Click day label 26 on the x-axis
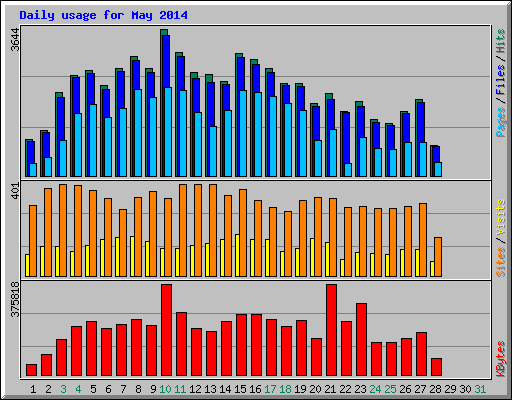Viewport: 512px width, 400px height. tap(405, 389)
